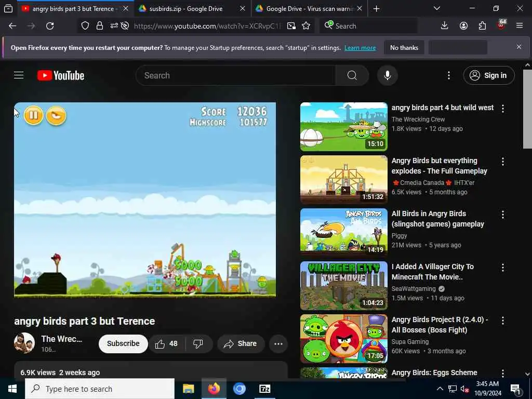The image size is (532, 399).
Task: Click the video player to pause
Action: (145, 200)
